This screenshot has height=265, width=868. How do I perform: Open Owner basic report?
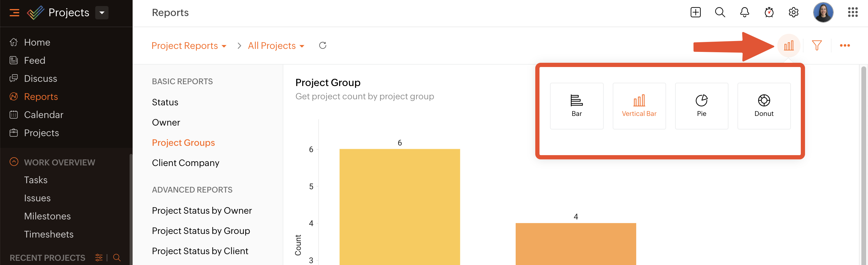pos(166,123)
